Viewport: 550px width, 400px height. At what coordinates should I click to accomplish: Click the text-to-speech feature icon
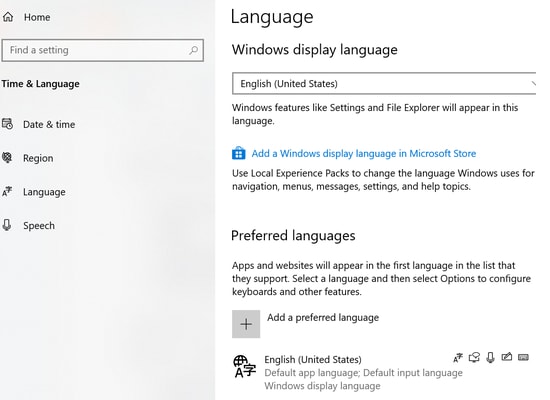(x=474, y=358)
